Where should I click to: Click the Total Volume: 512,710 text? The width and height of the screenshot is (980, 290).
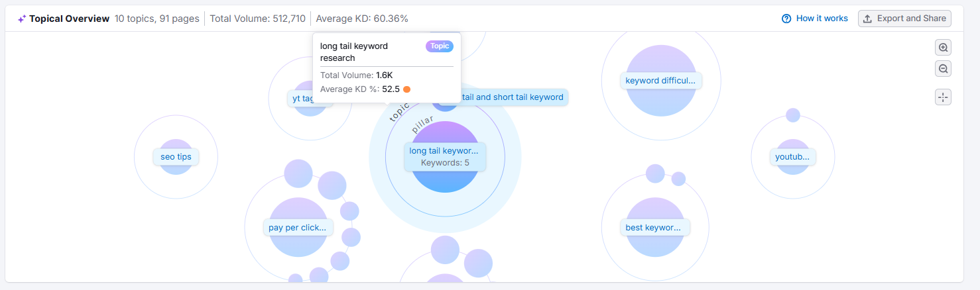point(257,19)
